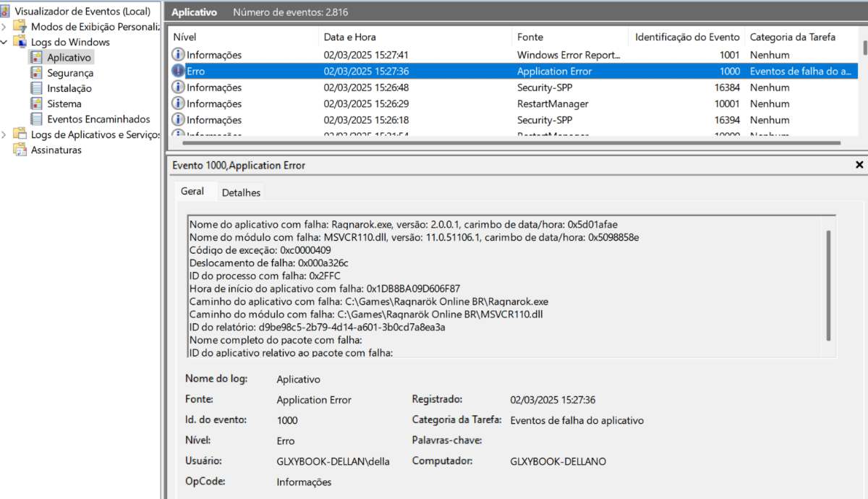The image size is (868, 499).
Task: Sort events by the Nível column header
Action: pyautogui.click(x=243, y=37)
